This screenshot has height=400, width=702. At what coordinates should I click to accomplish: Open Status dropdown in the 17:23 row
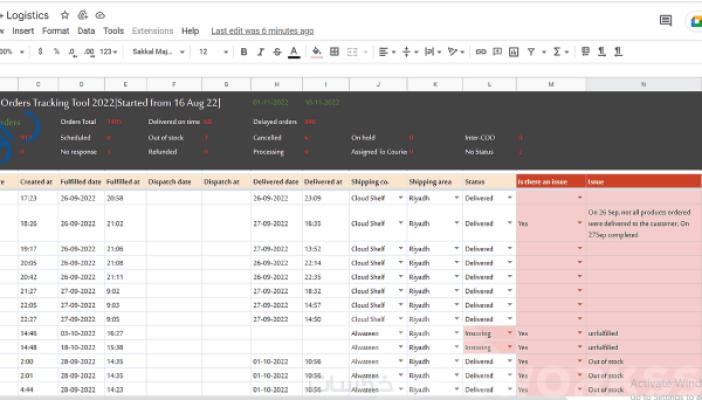(509, 198)
